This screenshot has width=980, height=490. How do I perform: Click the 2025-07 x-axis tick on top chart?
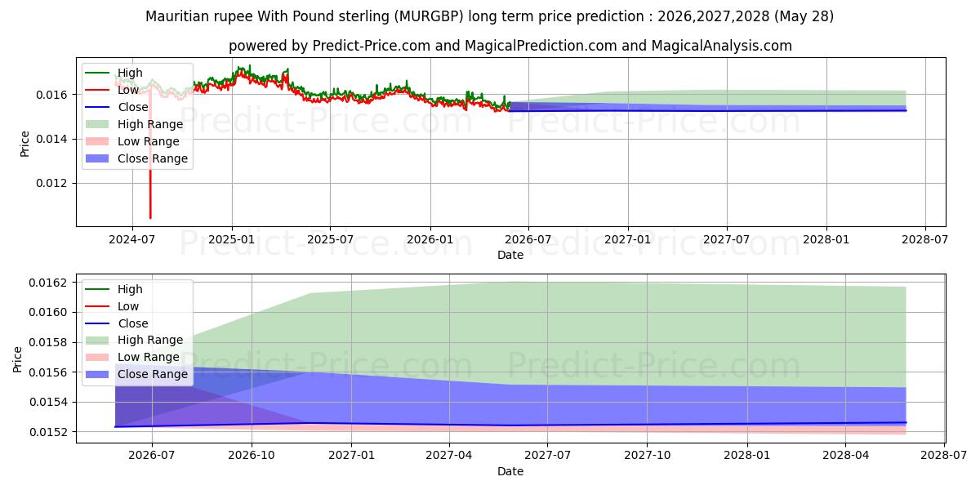click(329, 239)
